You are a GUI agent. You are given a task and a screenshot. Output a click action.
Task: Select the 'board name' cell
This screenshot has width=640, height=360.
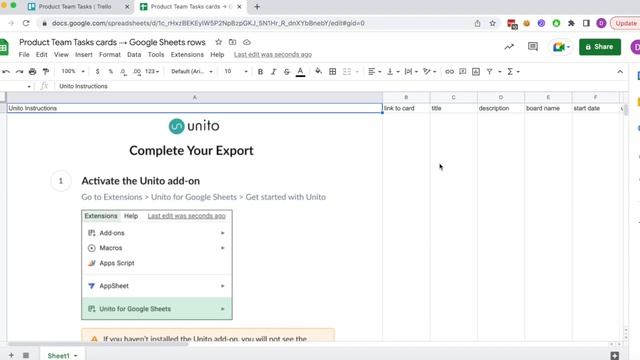pos(548,108)
